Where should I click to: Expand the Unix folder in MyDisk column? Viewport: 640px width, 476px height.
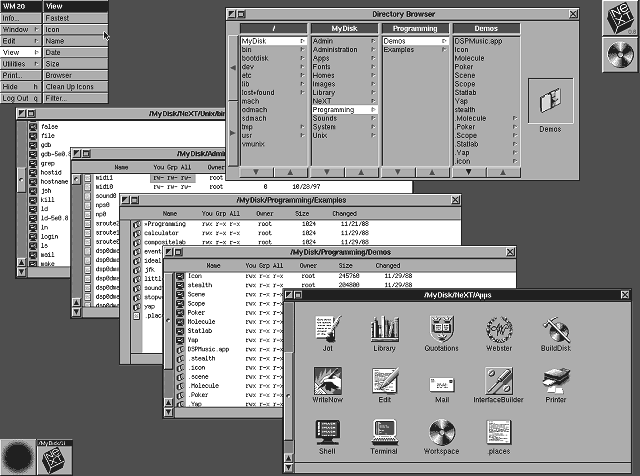pos(373,135)
